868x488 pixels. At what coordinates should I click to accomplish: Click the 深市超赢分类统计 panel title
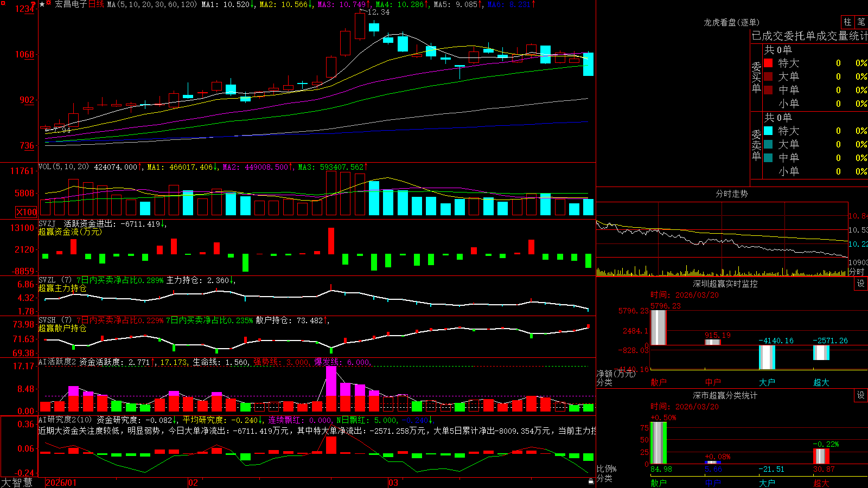(x=725, y=395)
